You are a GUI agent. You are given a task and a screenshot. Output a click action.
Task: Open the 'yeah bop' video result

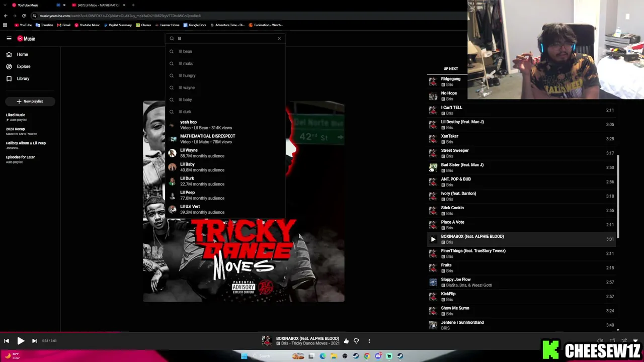tap(225, 125)
